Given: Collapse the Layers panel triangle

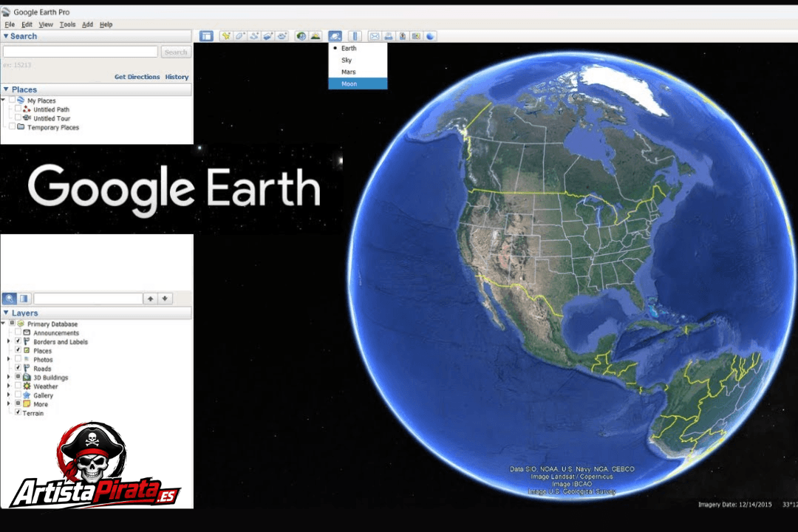Looking at the screenshot, I should pyautogui.click(x=6, y=313).
